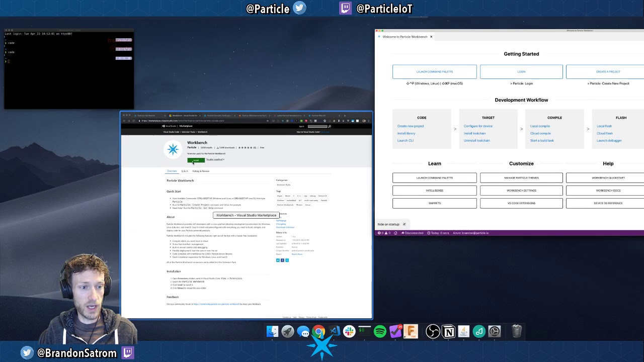The image size is (644, 362).
Task: Click the Chrome address bar URL
Action: tap(182, 121)
